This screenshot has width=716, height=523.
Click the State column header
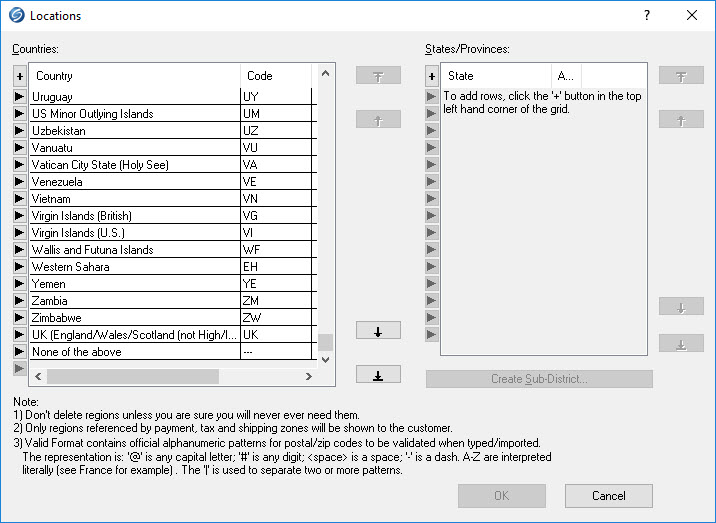(x=496, y=76)
